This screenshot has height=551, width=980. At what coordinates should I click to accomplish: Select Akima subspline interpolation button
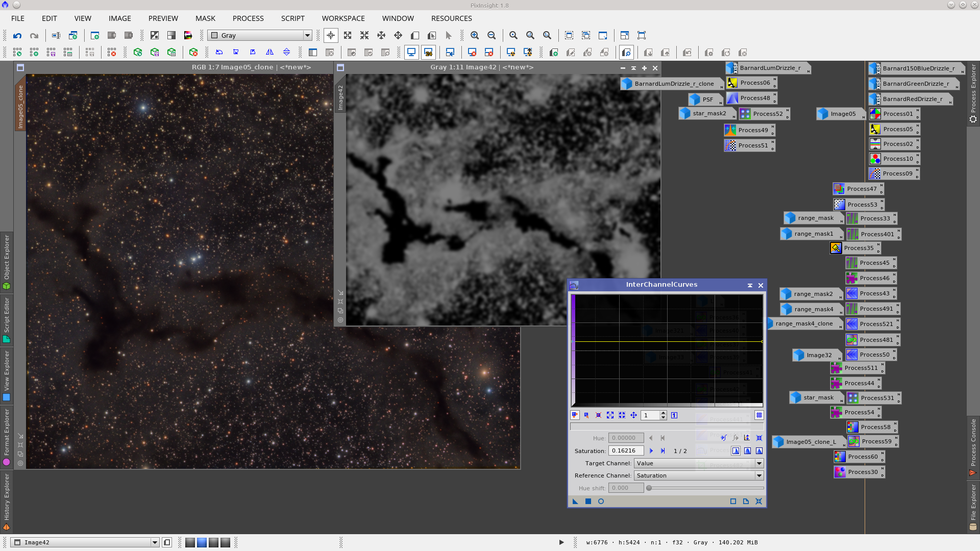pos(736,451)
